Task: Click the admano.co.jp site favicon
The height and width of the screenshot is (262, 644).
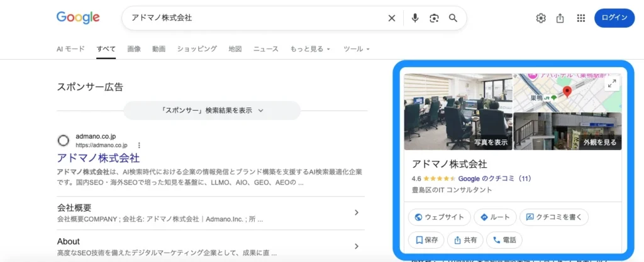Action: click(64, 141)
